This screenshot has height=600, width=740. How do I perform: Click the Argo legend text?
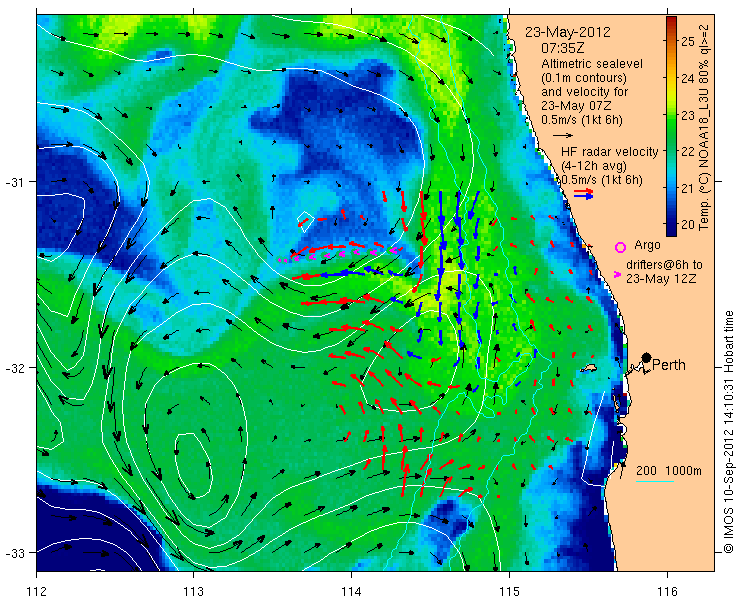pos(647,245)
